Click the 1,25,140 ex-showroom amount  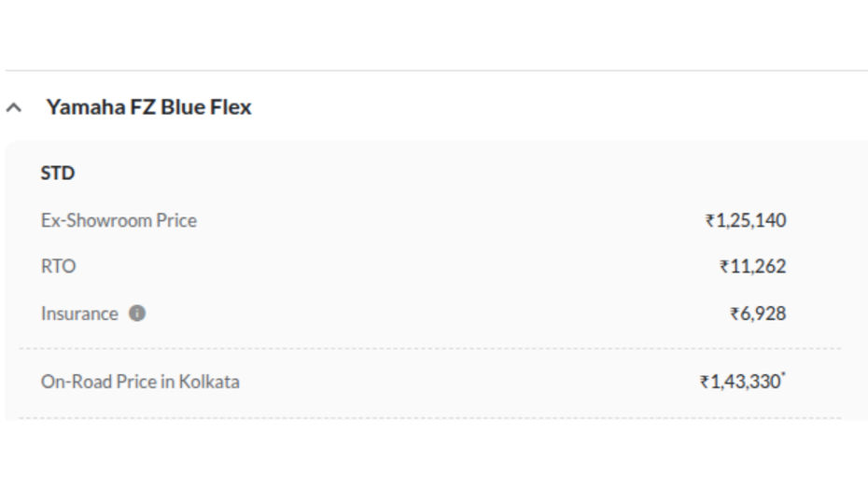pyautogui.click(x=751, y=220)
